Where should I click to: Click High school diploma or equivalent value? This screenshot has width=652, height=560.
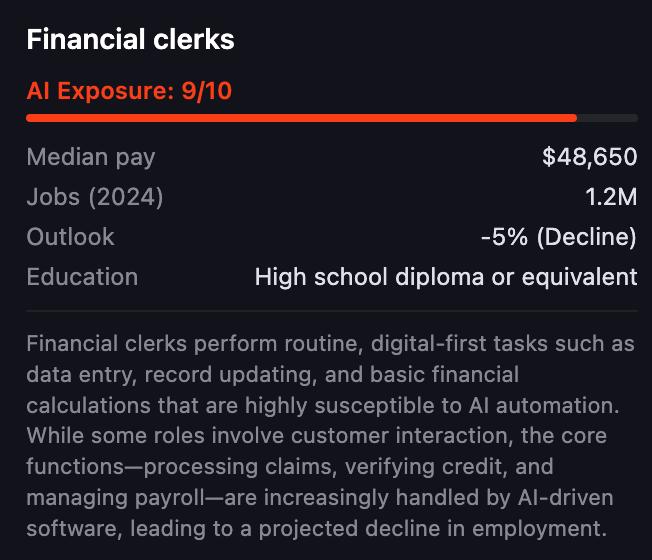tap(446, 277)
